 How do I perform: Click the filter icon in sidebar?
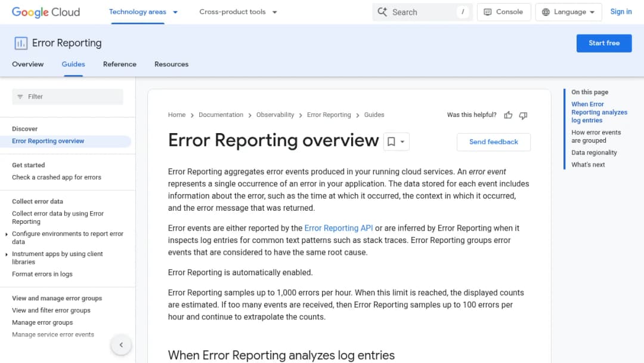(20, 97)
